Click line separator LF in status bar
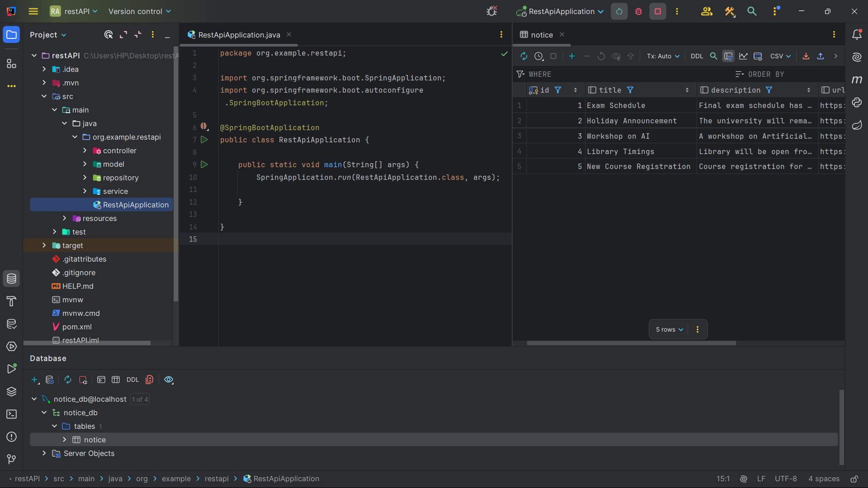This screenshot has height=488, width=868. tap(761, 479)
